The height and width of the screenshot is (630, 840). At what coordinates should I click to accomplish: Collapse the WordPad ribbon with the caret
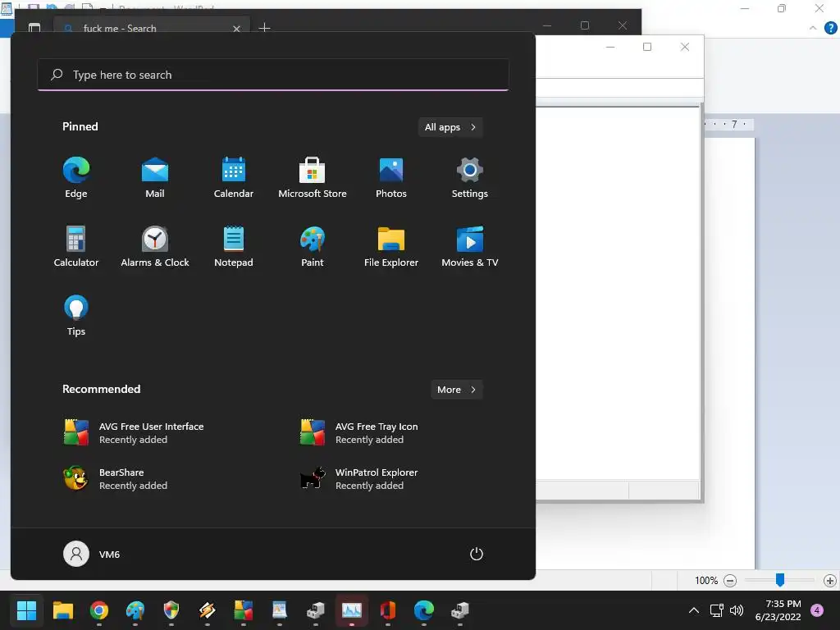(x=813, y=28)
